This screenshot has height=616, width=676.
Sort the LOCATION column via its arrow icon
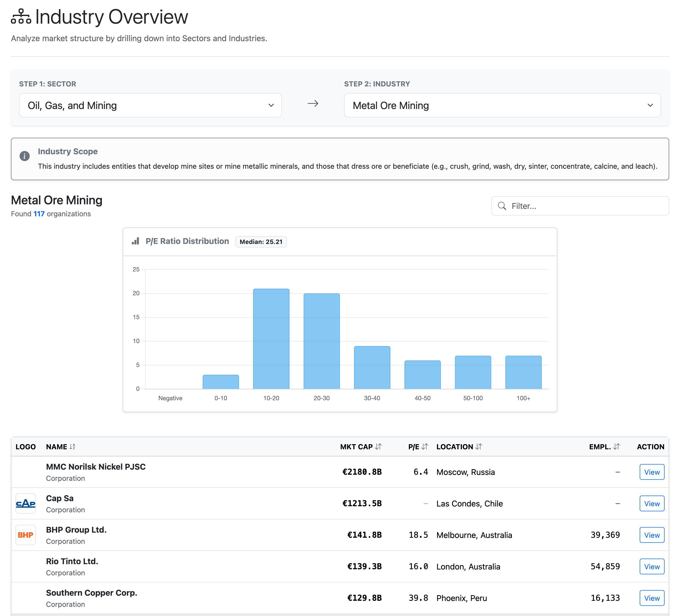click(x=478, y=446)
